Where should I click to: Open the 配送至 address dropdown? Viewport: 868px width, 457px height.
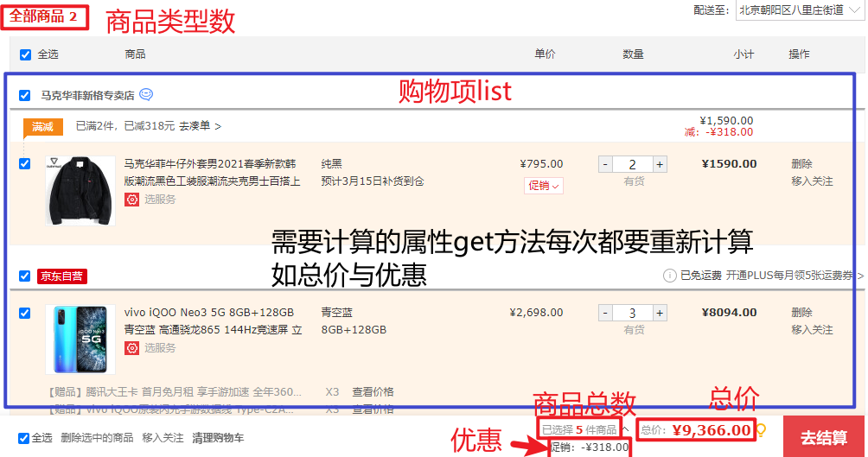pos(800,10)
